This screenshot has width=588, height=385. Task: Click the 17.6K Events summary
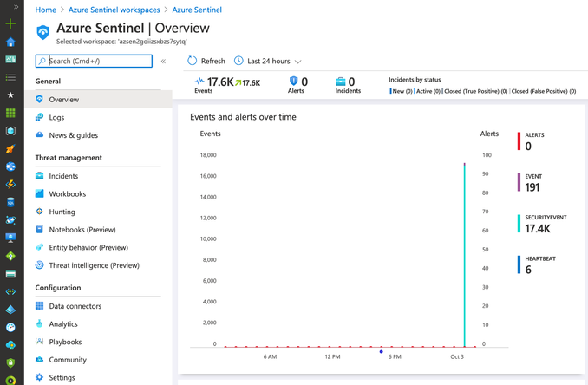point(227,85)
